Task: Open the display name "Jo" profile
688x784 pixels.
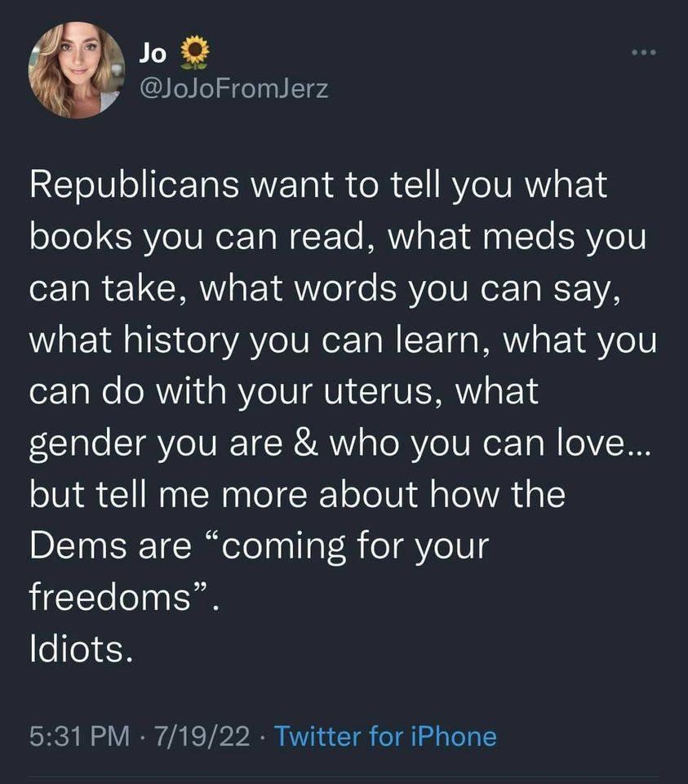Action: (x=153, y=52)
